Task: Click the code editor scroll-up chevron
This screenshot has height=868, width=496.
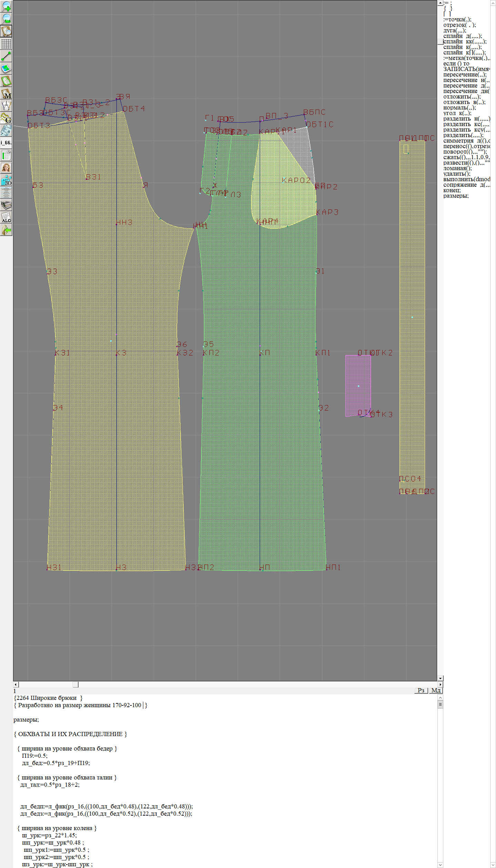Action: [x=440, y=697]
